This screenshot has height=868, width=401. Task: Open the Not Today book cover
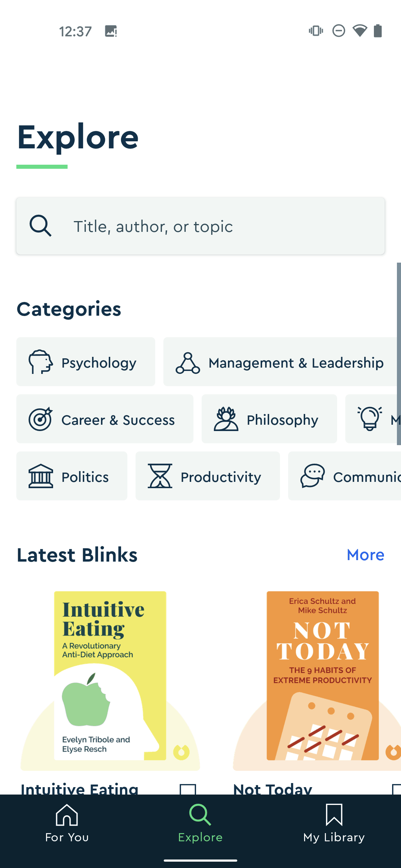(x=323, y=675)
